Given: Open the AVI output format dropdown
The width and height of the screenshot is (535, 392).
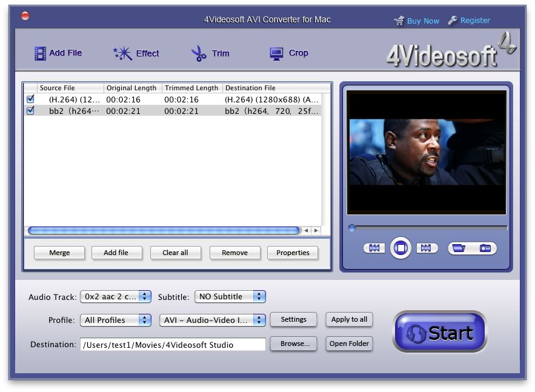Looking at the screenshot, I should pos(212,320).
